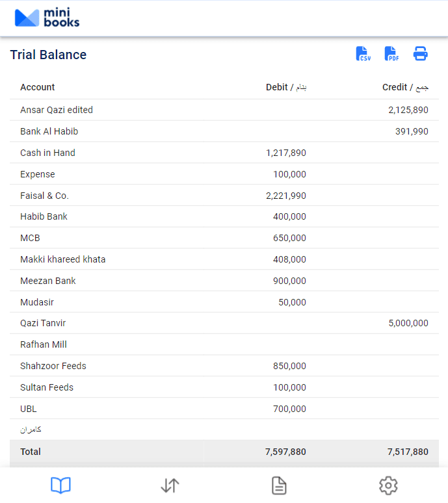Viewport: 448px width, 503px height.
Task: Download the trial balance PDF
Action: 391,55
